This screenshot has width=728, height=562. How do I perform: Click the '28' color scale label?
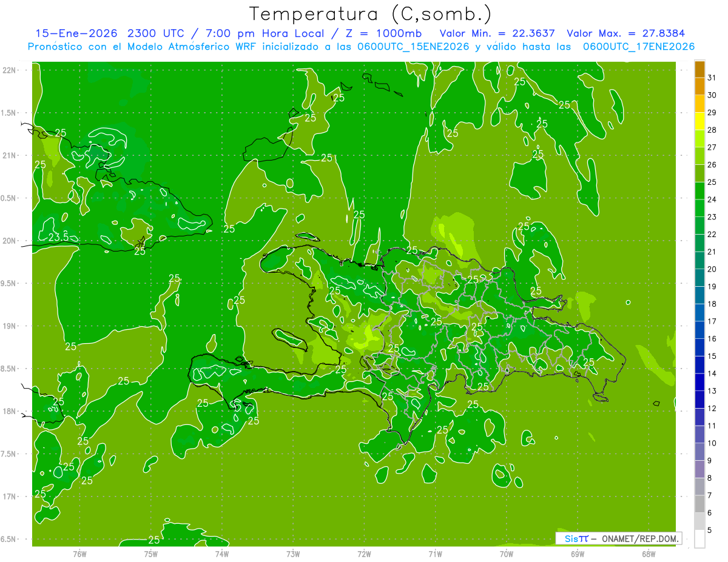(x=712, y=130)
